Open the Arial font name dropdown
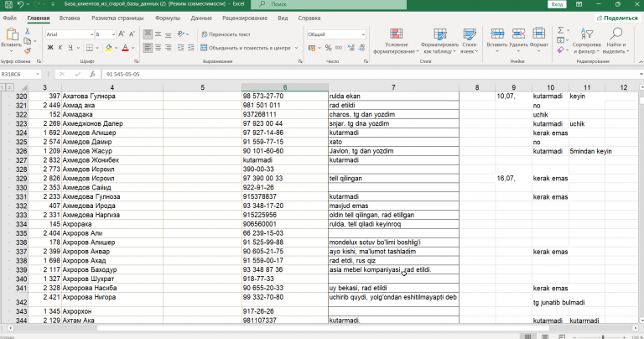 click(91, 34)
